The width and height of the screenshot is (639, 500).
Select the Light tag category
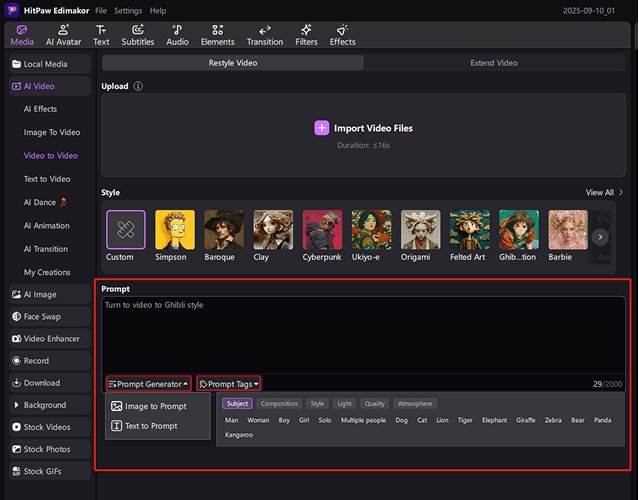(344, 403)
